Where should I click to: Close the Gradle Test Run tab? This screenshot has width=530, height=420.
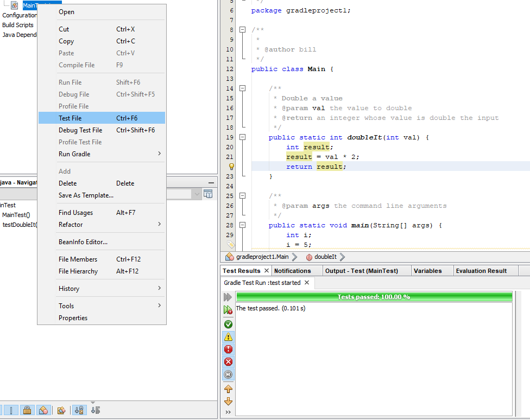click(x=307, y=283)
